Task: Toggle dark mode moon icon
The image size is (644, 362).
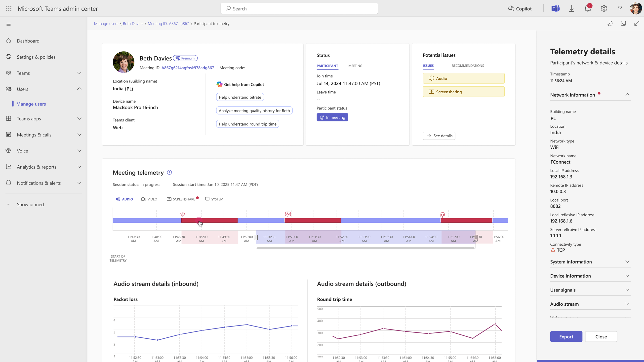Action: point(610,24)
